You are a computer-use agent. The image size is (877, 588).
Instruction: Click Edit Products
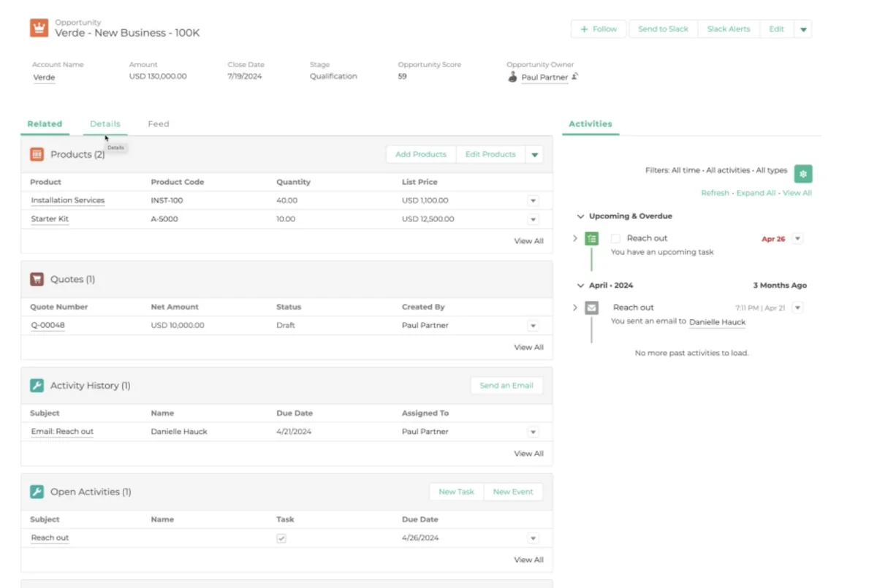490,154
